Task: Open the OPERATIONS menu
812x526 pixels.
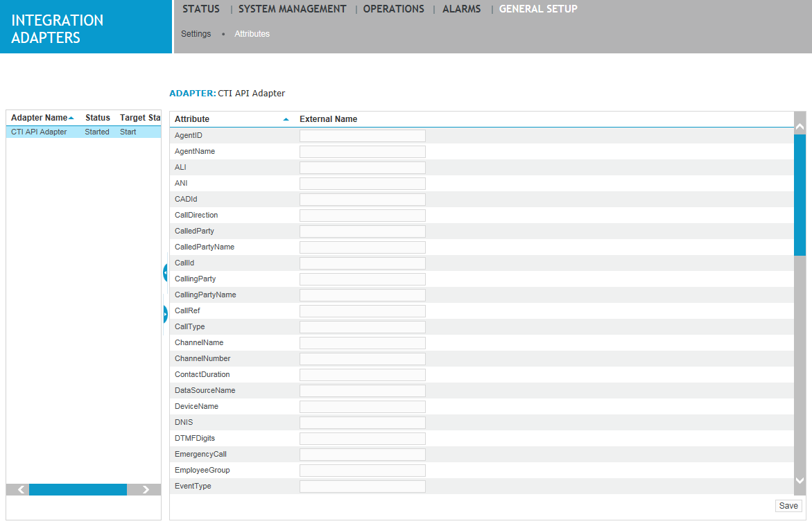Action: tap(393, 9)
